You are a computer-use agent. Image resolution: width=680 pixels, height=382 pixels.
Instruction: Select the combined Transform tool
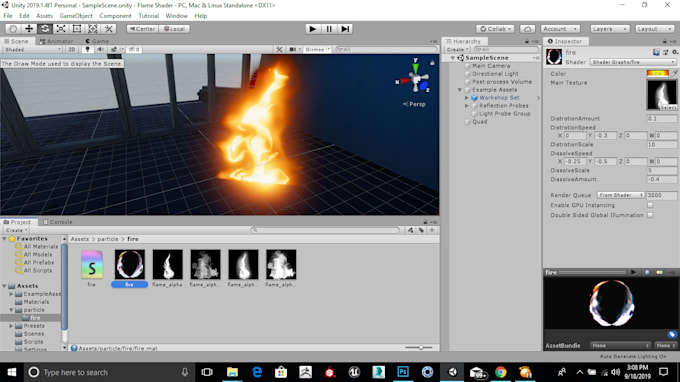tap(93, 29)
